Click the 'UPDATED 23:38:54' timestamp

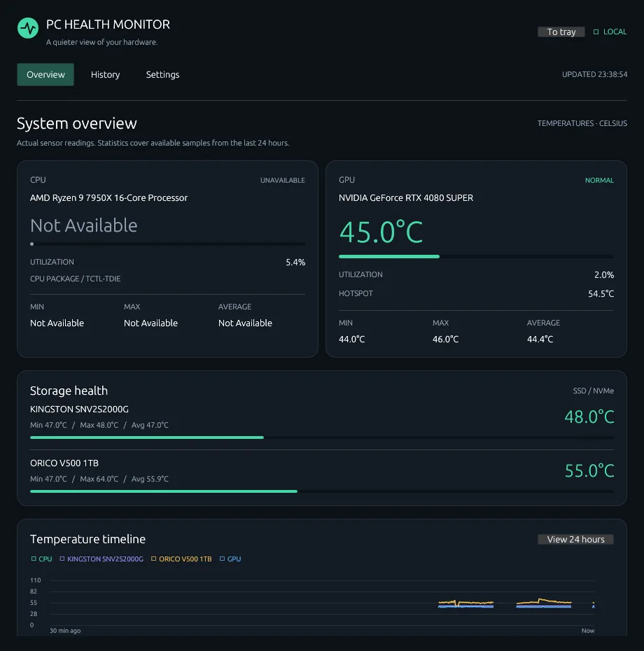pos(594,74)
